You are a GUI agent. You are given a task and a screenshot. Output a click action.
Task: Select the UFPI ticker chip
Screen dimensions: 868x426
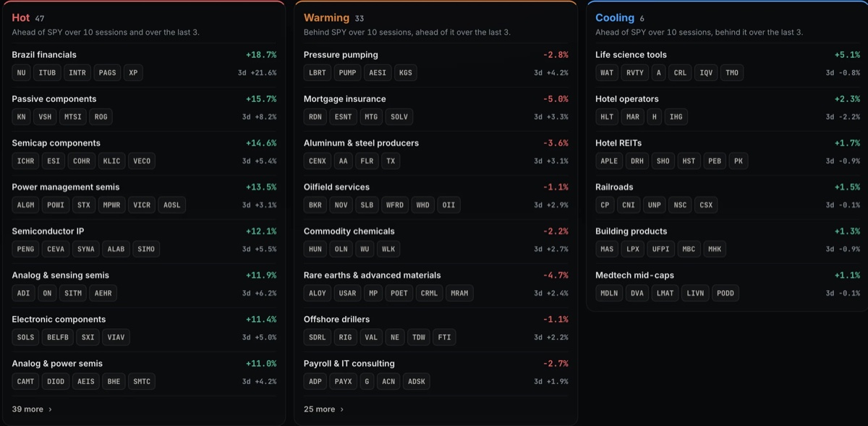[660, 250]
